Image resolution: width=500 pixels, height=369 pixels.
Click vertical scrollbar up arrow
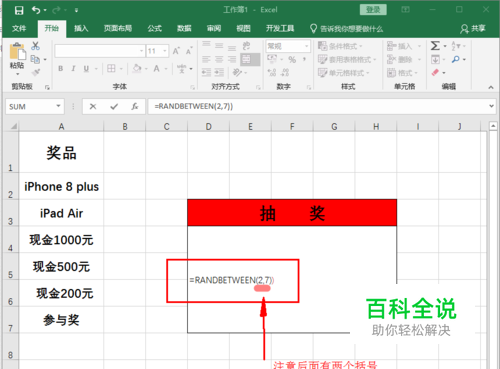(493, 126)
